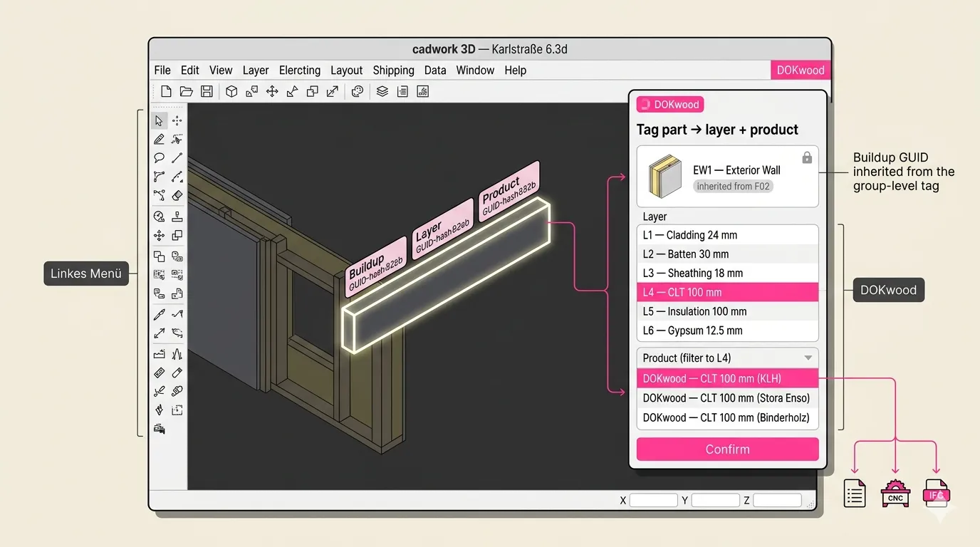The width and height of the screenshot is (980, 547).
Task: Select the dial gauge tool in left menu
Action: coord(159,217)
